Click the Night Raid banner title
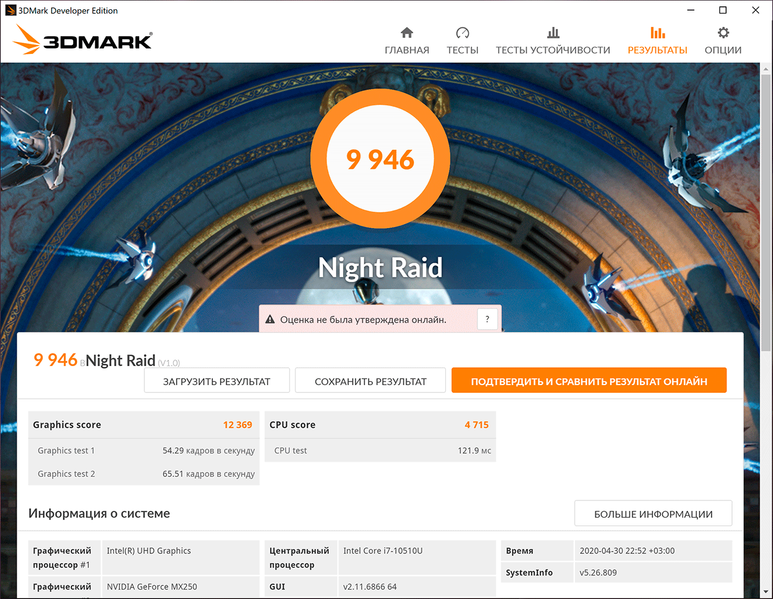 (x=380, y=268)
